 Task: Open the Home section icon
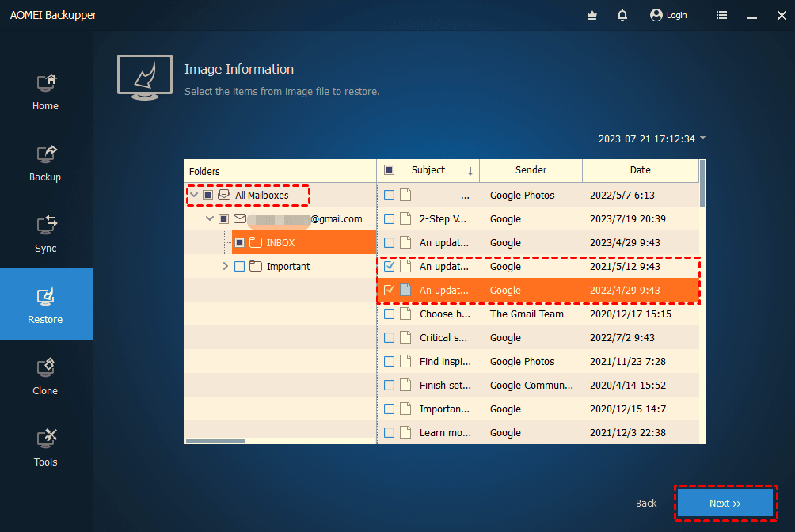pos(46,83)
